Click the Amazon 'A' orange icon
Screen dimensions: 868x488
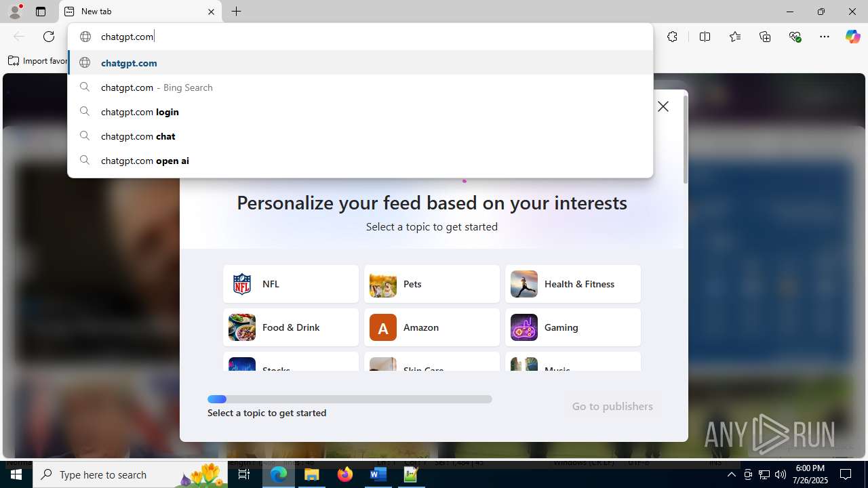pos(383,327)
